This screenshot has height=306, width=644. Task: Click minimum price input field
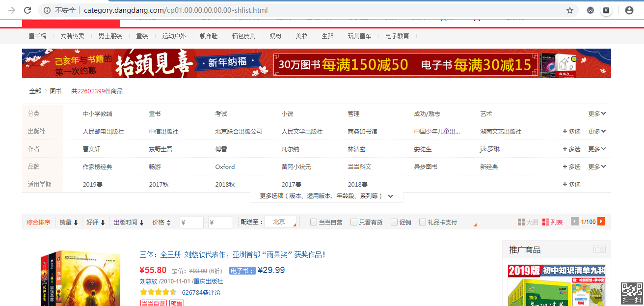pyautogui.click(x=191, y=222)
